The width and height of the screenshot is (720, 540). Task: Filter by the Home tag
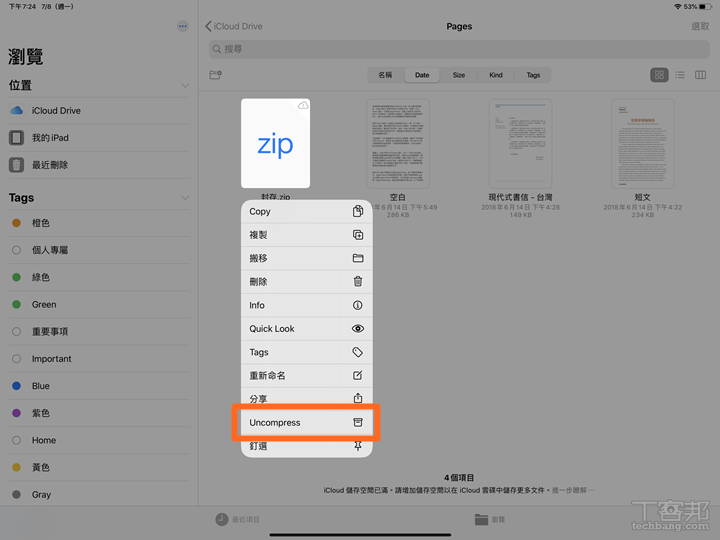click(99, 440)
